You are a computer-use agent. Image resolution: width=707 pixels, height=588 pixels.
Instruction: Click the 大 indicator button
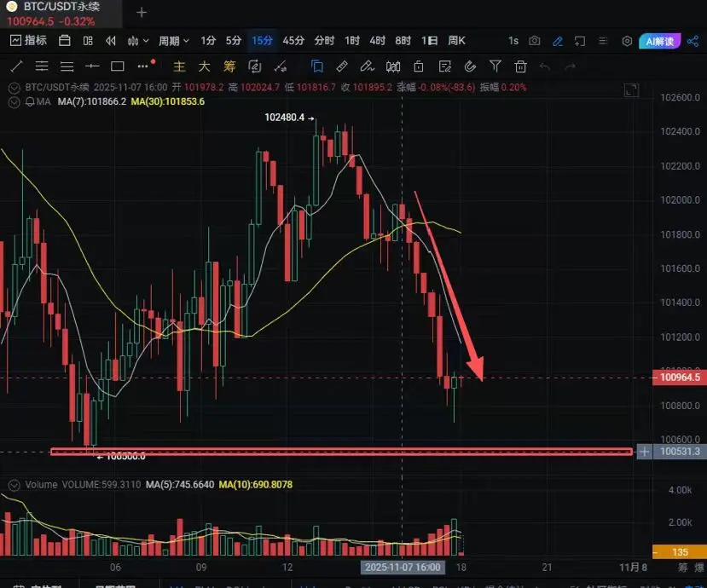tap(204, 66)
